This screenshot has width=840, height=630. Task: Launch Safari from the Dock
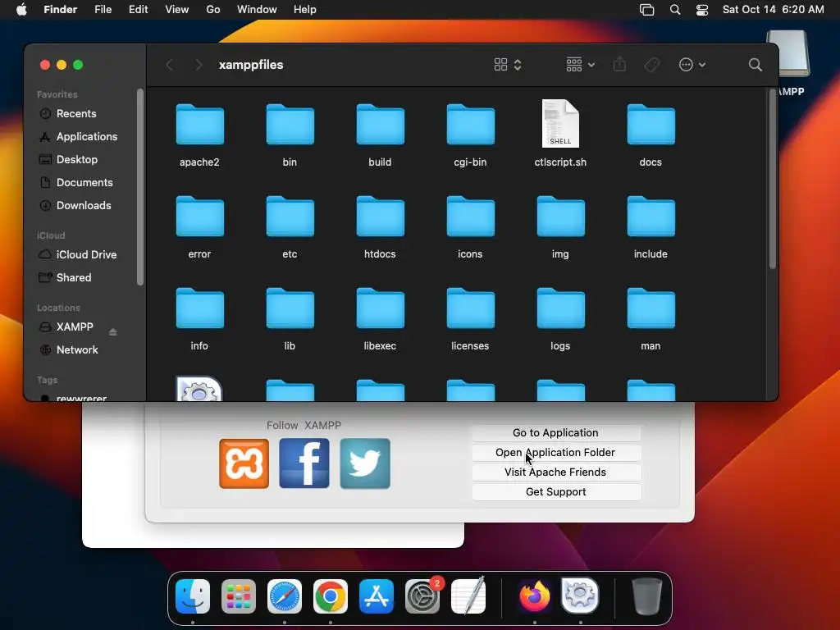click(x=285, y=596)
